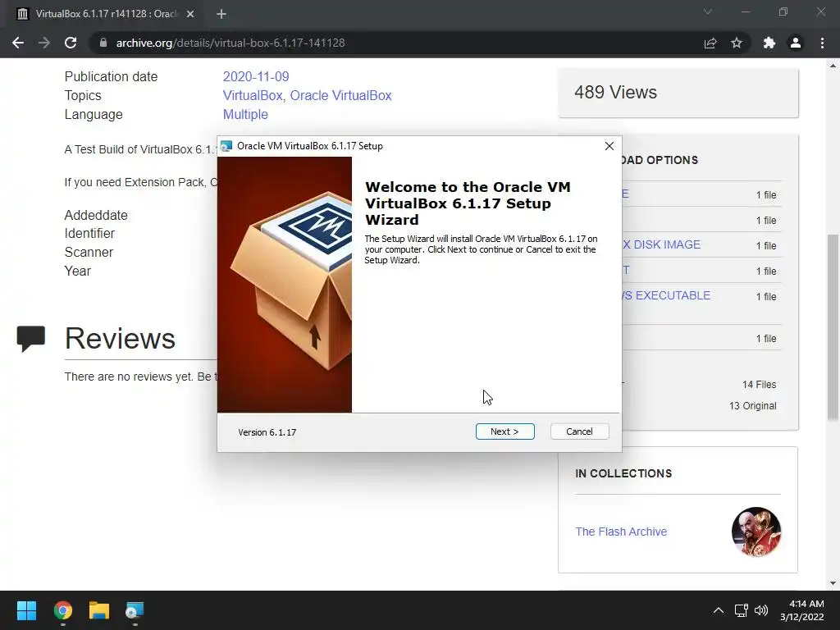The height and width of the screenshot is (630, 840).
Task: Click the 14 Files text
Action: click(x=759, y=385)
